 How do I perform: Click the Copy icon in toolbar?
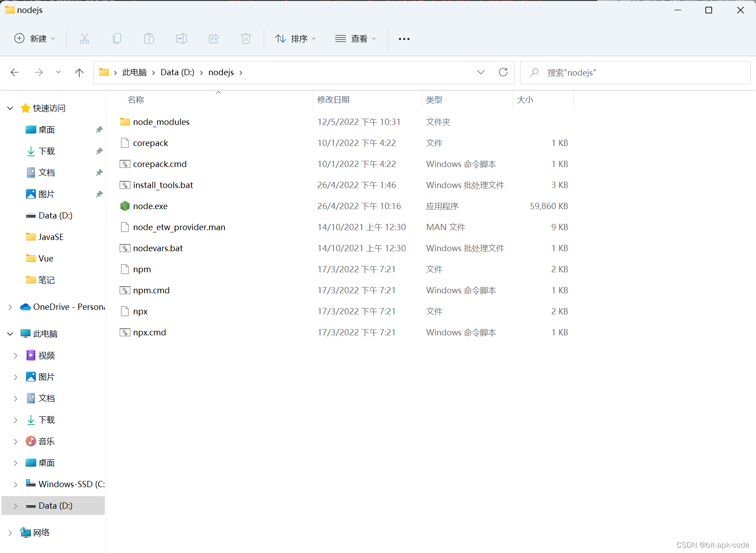[x=117, y=39]
